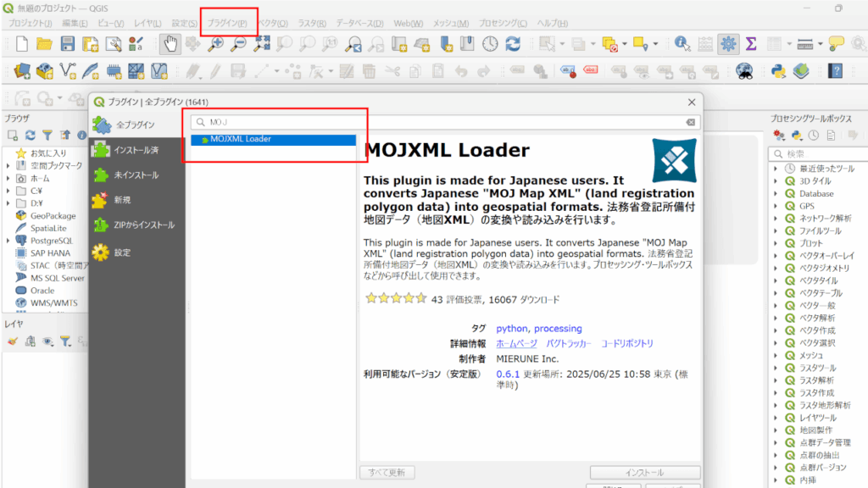Viewport: 868px width, 488px height.
Task: Click the python tag link
Action: 512,329
